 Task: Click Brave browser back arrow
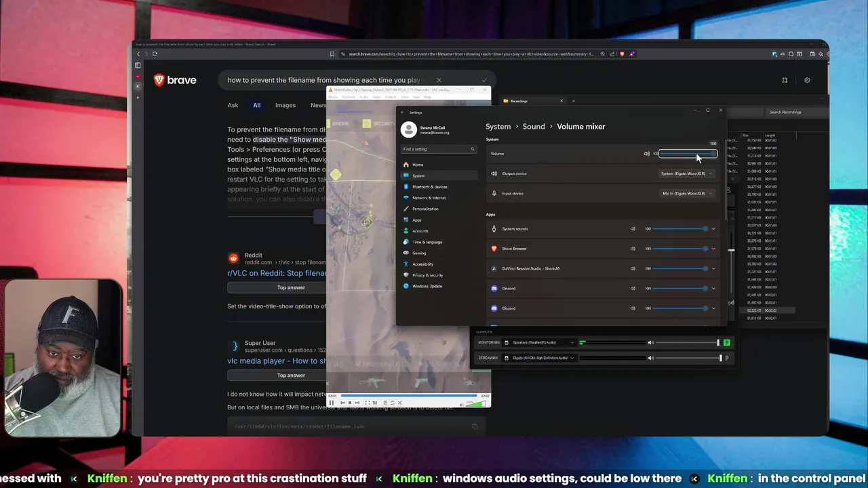pyautogui.click(x=138, y=54)
